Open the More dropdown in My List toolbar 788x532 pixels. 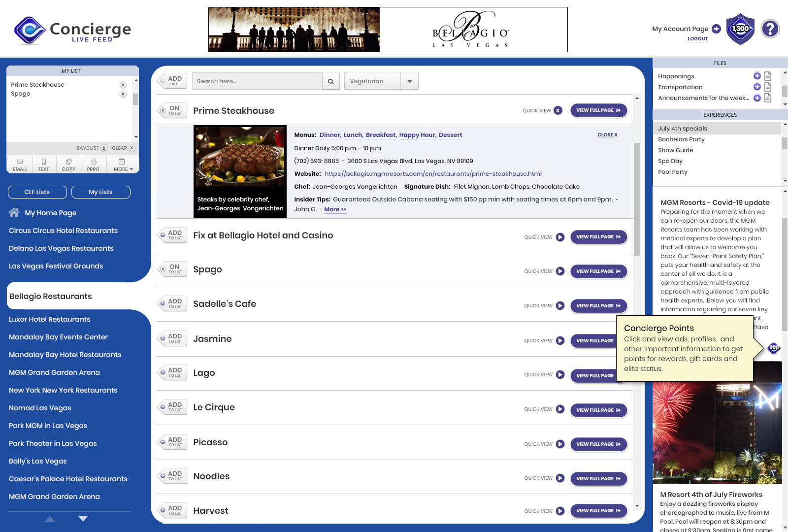pos(122,165)
